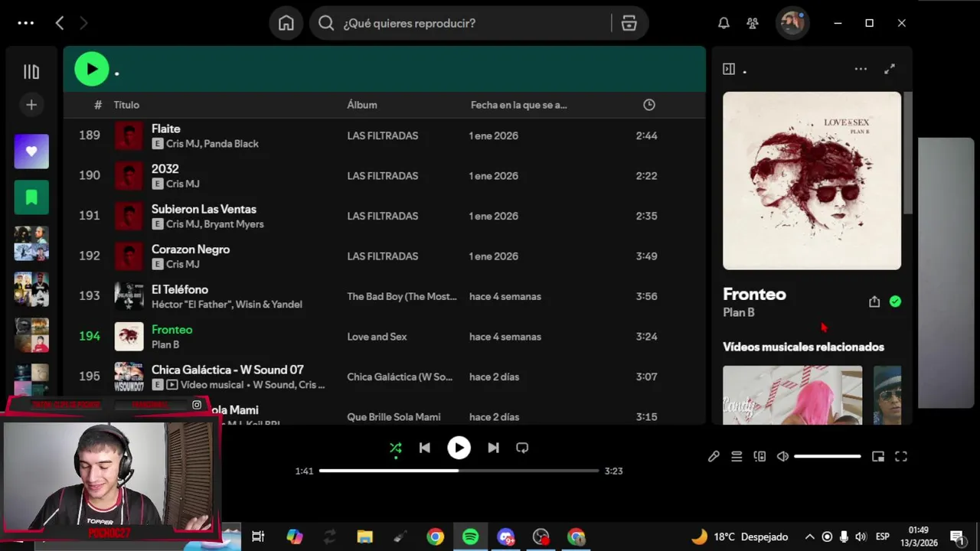Open Plan B link in row 194
Viewport: 980px width, 551px height.
click(x=165, y=344)
